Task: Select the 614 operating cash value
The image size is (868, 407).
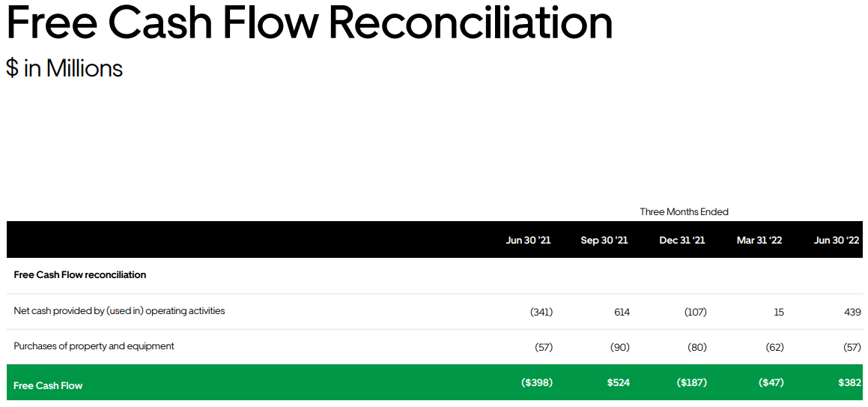Action: 622,313
